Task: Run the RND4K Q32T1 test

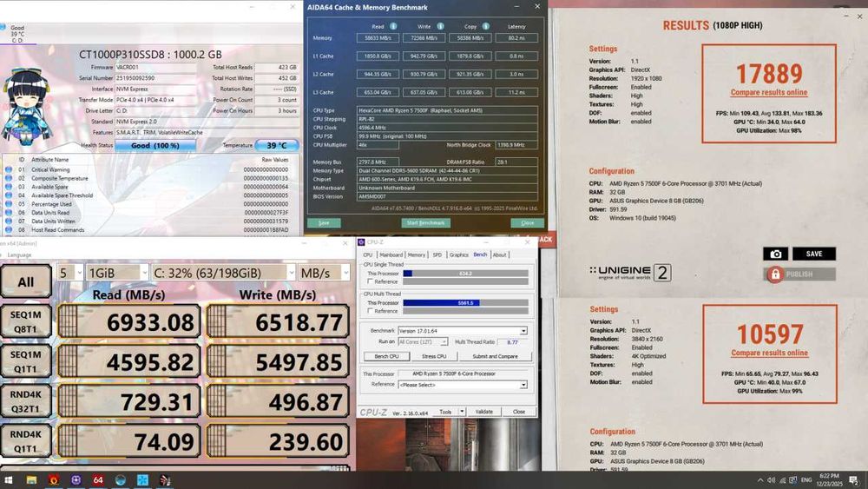Action: tap(26, 401)
